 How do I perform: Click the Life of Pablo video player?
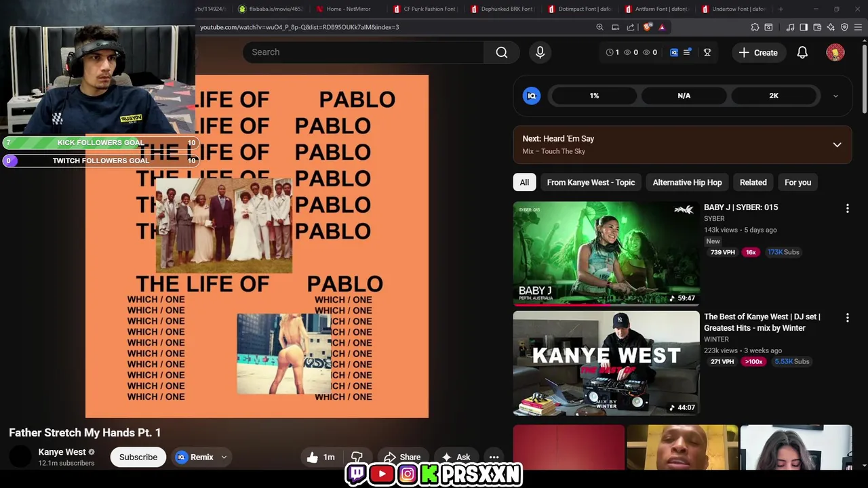click(257, 247)
